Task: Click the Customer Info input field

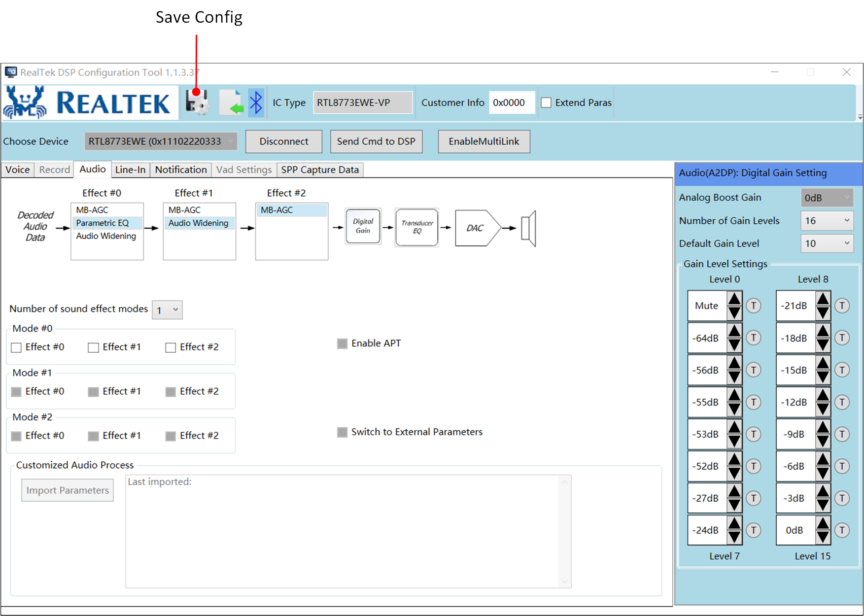Action: pyautogui.click(x=512, y=103)
